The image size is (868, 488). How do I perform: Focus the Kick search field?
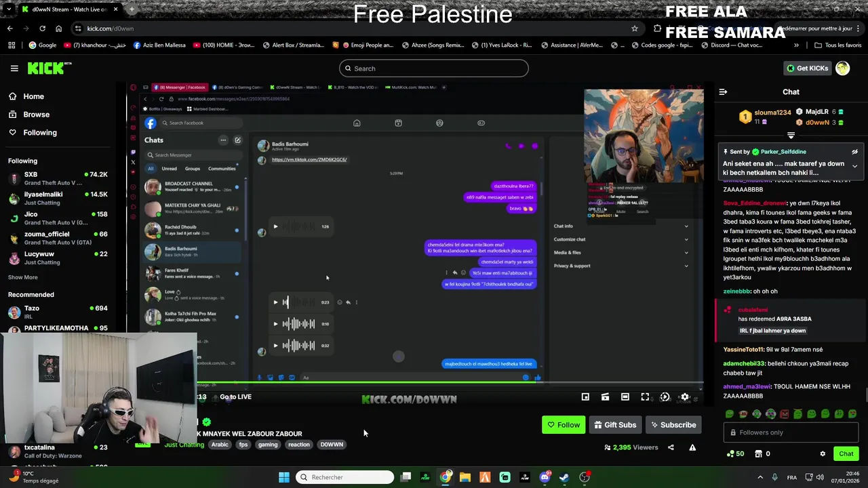pyautogui.click(x=433, y=68)
